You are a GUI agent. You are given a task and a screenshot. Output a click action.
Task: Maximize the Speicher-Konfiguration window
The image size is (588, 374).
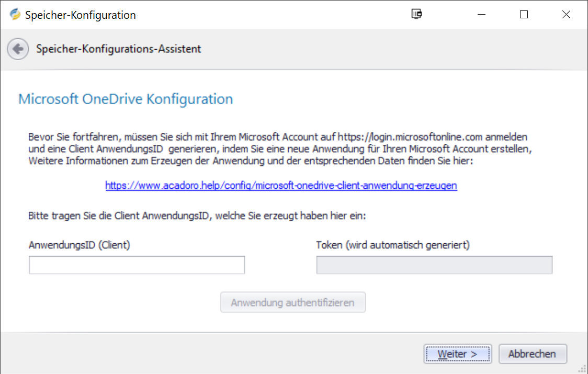pyautogui.click(x=524, y=15)
